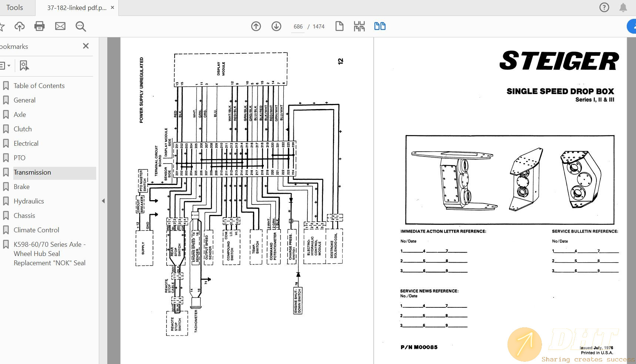The height and width of the screenshot is (364, 636).
Task: Click the DISPLAY MODULE box in diagram
Action: (230, 70)
